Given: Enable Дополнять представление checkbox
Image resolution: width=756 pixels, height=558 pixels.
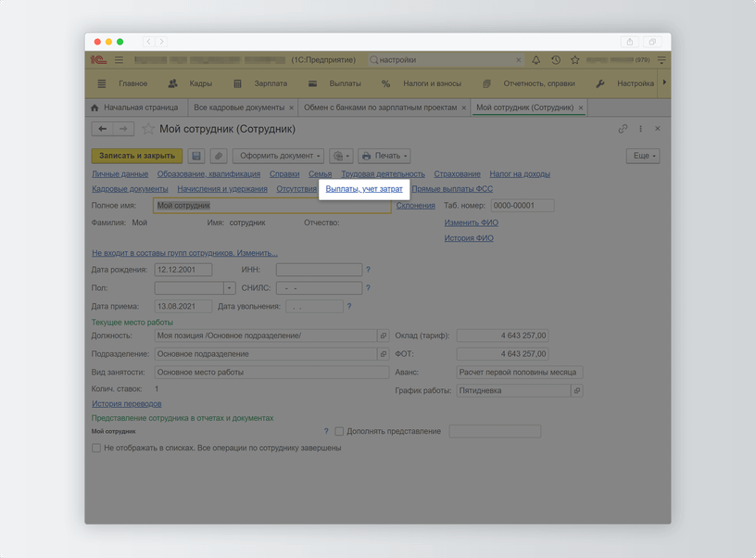Looking at the screenshot, I should [339, 431].
